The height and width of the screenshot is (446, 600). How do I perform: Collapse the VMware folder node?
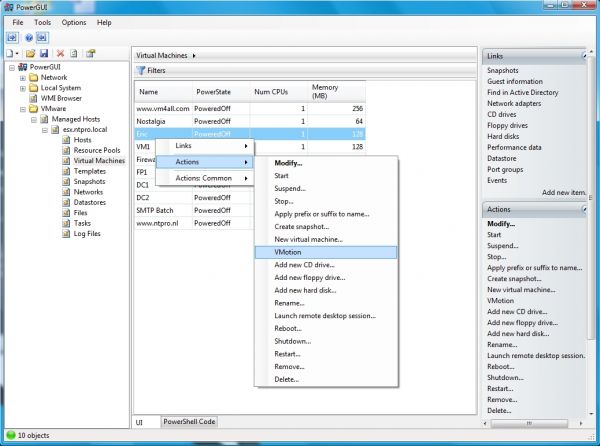[x=23, y=109]
